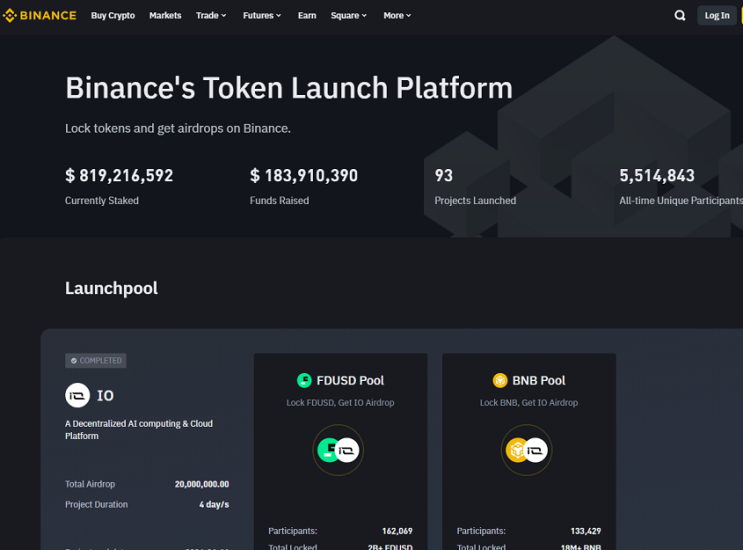
Task: Click the Currently Staked label
Action: pyautogui.click(x=102, y=200)
